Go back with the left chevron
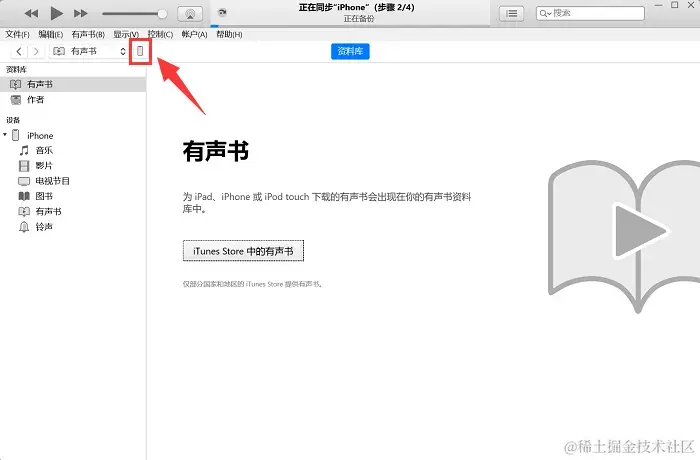This screenshot has height=460, width=700. (19, 51)
